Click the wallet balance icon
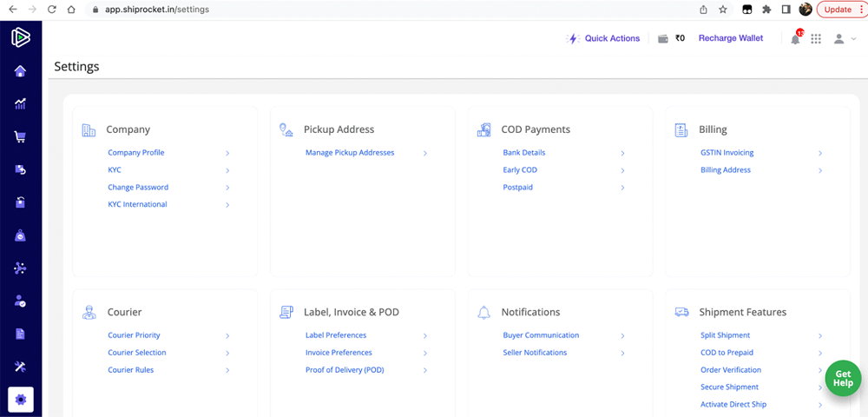The height and width of the screenshot is (417, 868). click(x=663, y=38)
